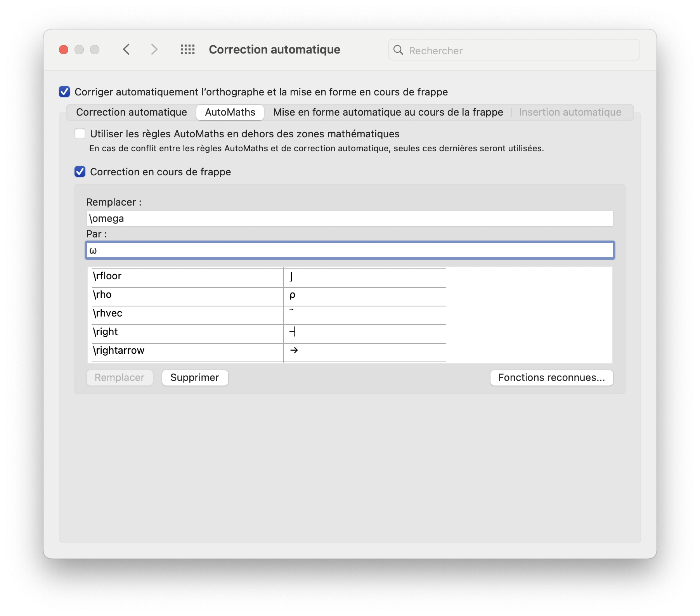Select the 'AutoMaths' tab

(230, 112)
